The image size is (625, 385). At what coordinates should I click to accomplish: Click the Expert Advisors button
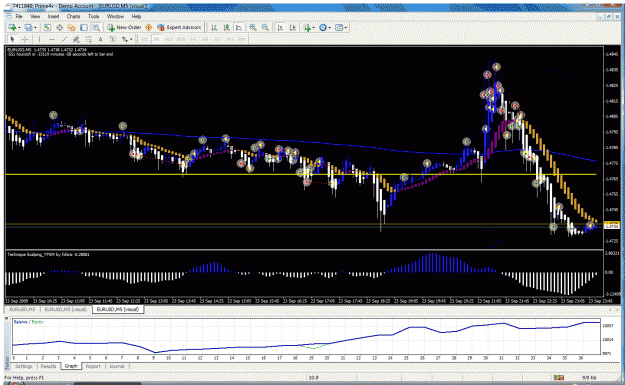pos(179,28)
